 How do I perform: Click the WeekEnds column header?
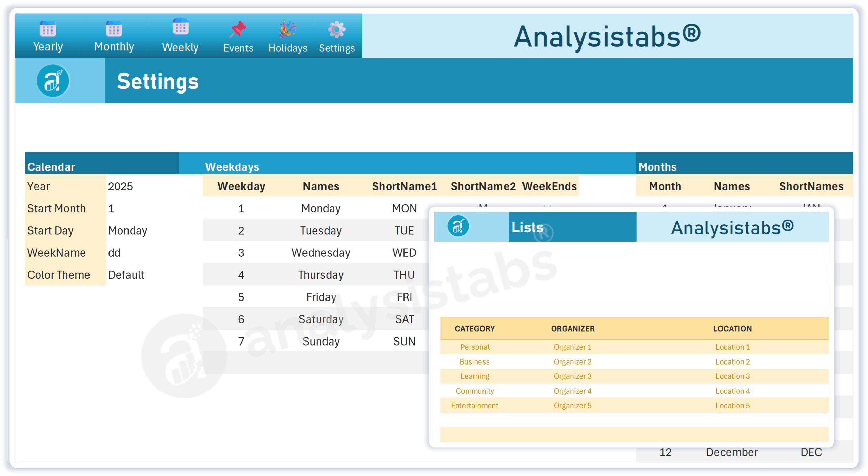click(x=549, y=186)
